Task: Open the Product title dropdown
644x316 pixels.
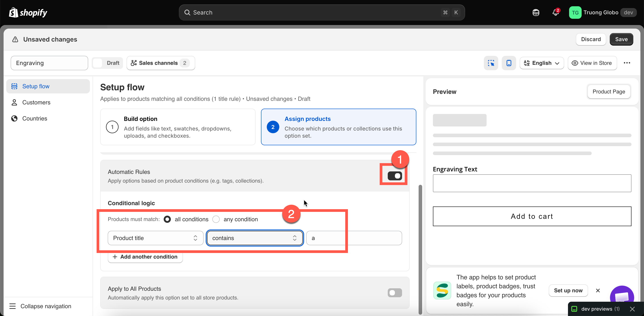Action: click(x=155, y=238)
